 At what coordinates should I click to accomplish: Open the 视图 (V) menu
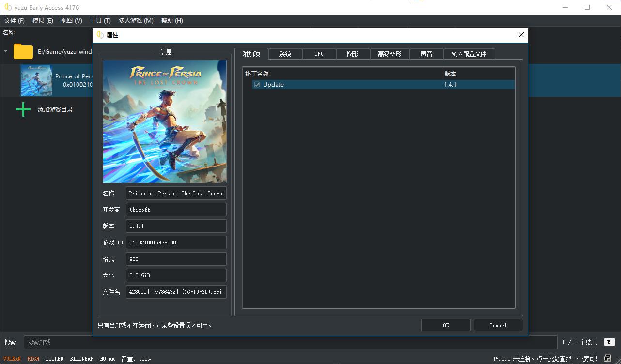[71, 21]
